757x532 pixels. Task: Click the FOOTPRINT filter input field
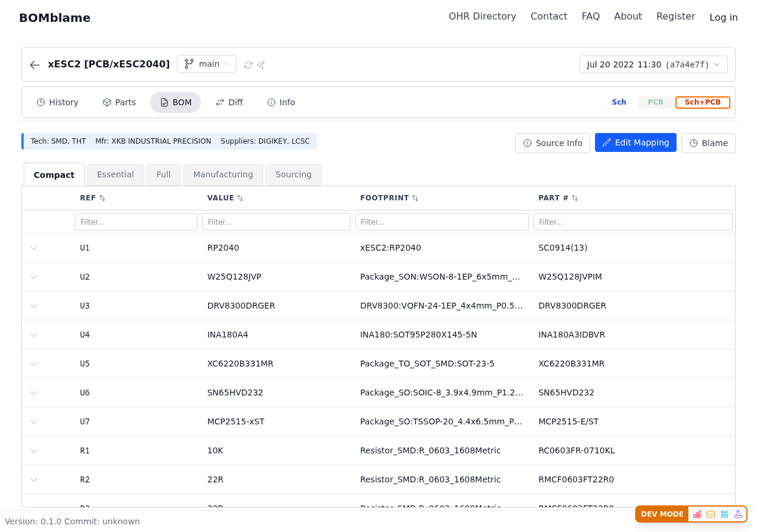(442, 222)
